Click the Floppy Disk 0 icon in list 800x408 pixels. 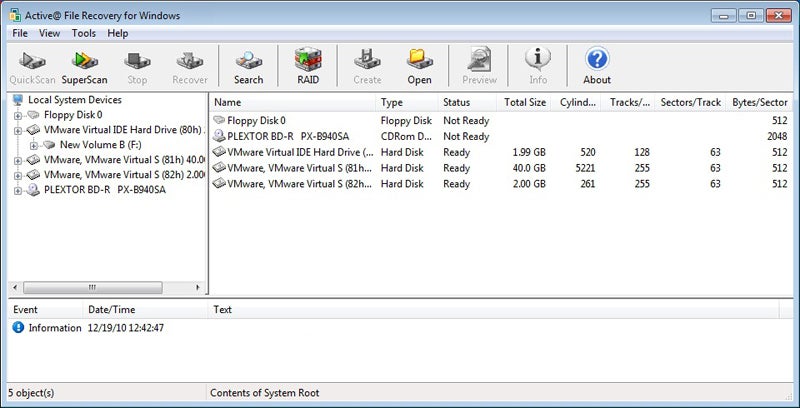point(219,120)
